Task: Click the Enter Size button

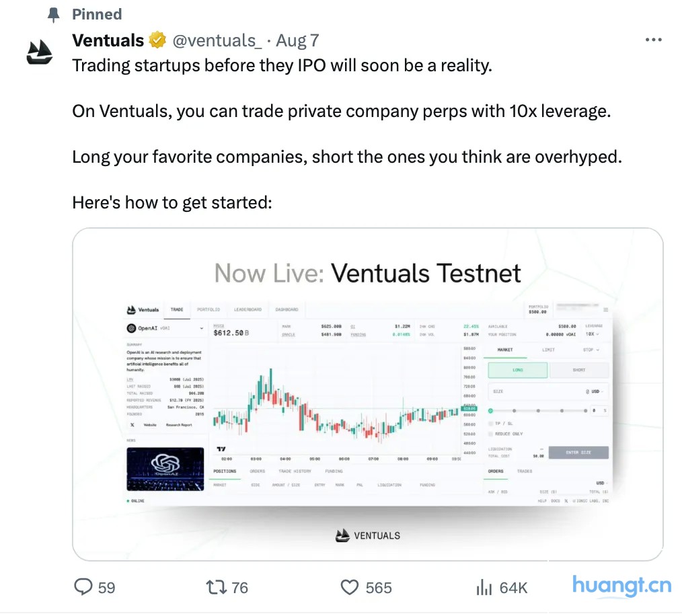Action: tap(578, 453)
